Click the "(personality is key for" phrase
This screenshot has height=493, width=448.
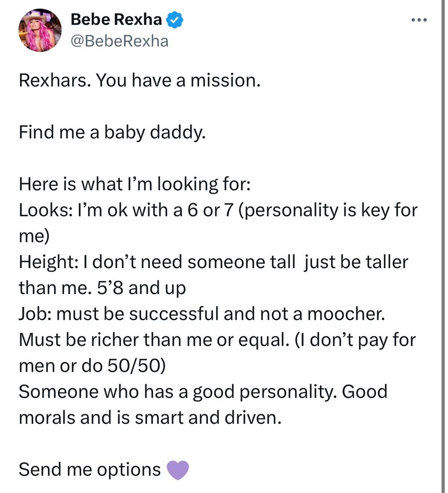[x=329, y=211]
